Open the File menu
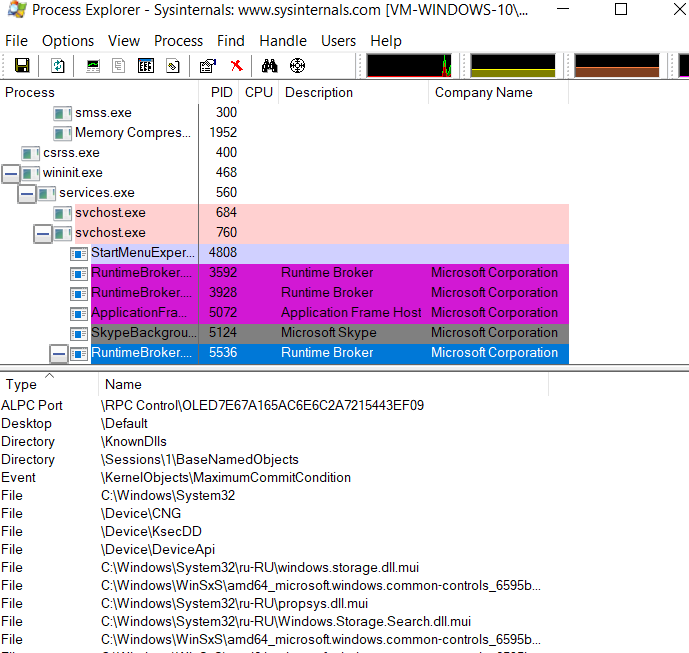689x653 pixels. pos(16,41)
